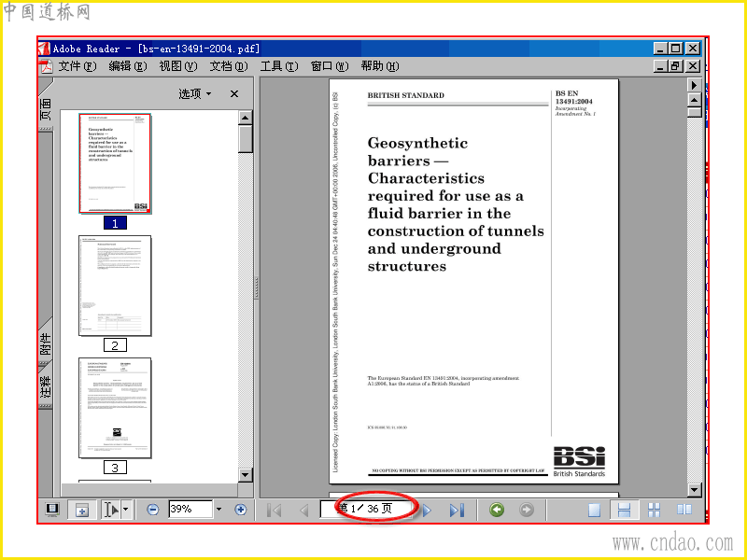
Task: Click the green previous view arrow
Action: pyautogui.click(x=497, y=510)
